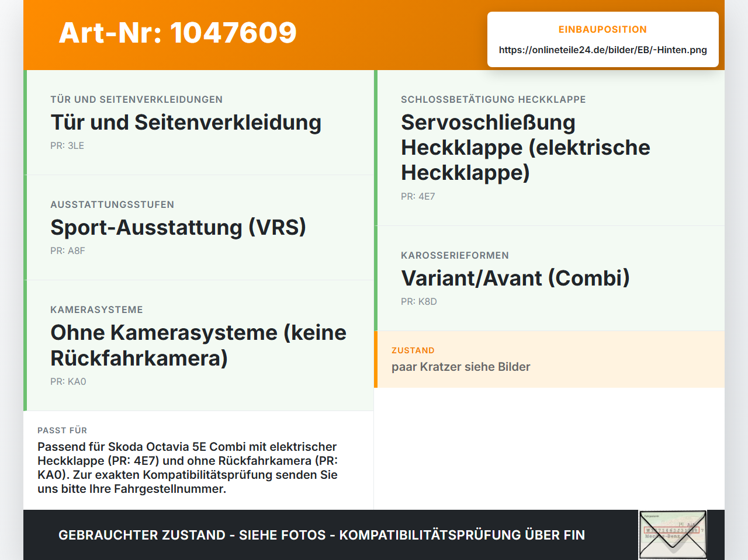This screenshot has height=560, width=748.
Task: Click the PR: KA0 code
Action: click(x=68, y=382)
